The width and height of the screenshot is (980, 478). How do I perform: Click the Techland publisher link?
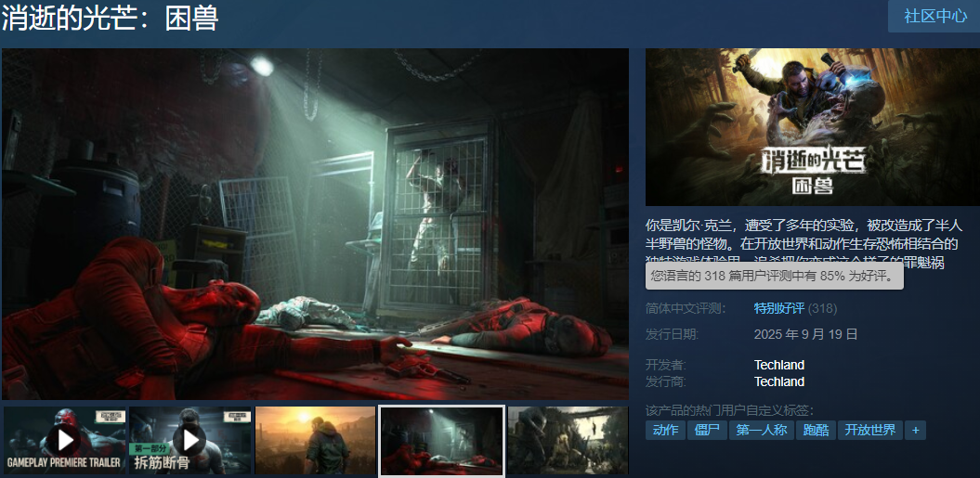pos(778,381)
